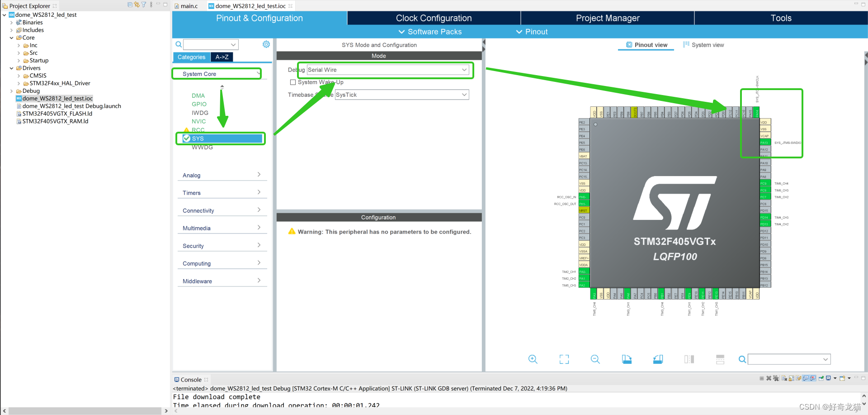Click the NRST pin on the chip

tap(584, 211)
